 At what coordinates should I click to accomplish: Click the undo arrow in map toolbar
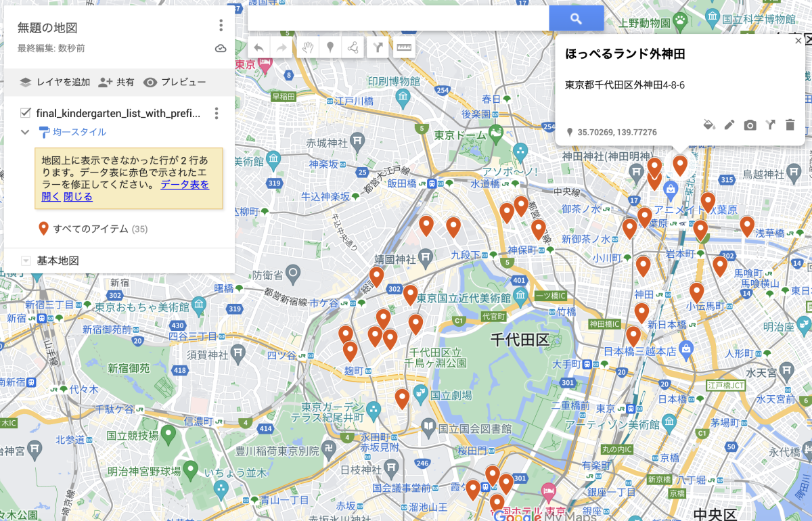pyautogui.click(x=259, y=47)
